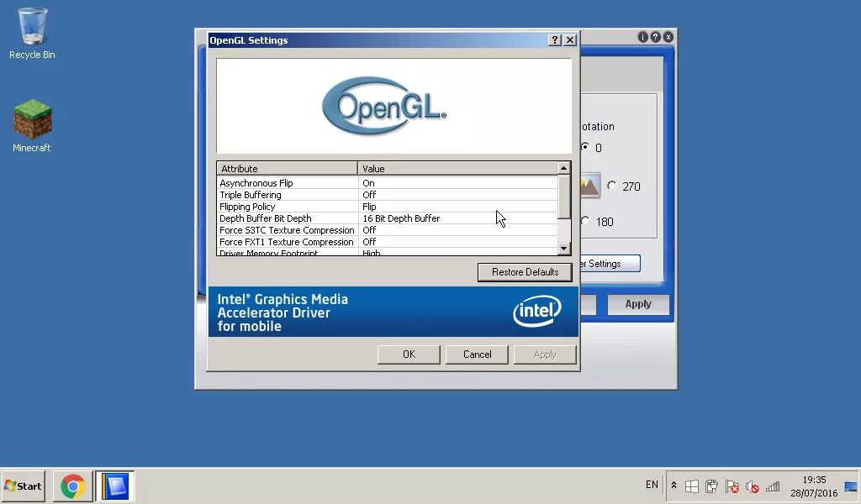Open the Action Center flag tray icon
The image size is (861, 504).
pos(732,486)
